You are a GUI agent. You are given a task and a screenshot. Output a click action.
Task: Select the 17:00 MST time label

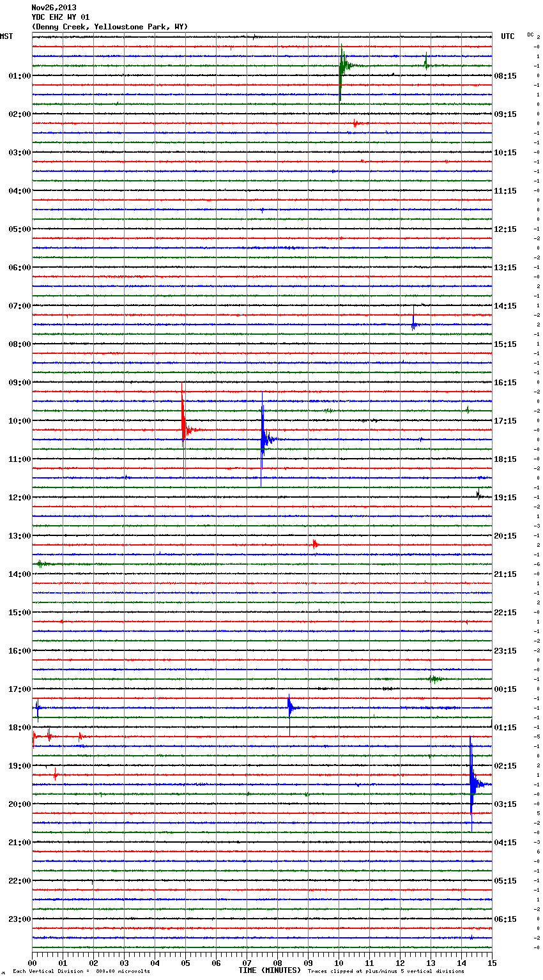[20, 689]
